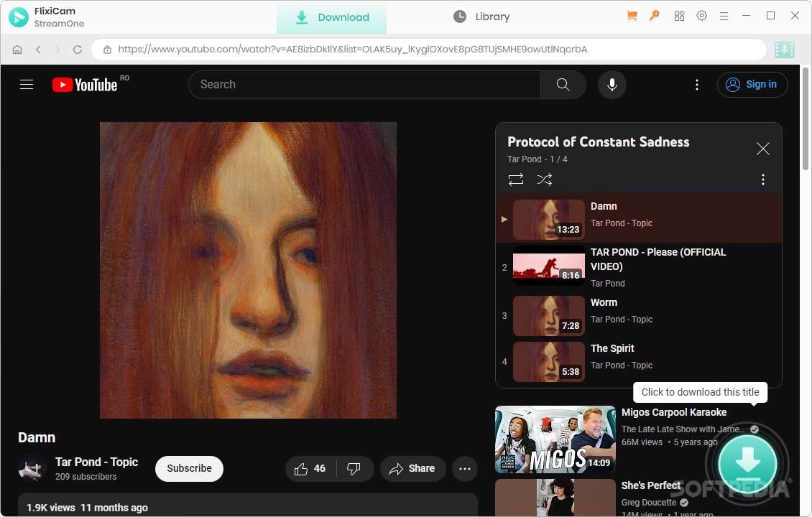Select the Damn playlist item
812x517 pixels.
click(x=639, y=219)
